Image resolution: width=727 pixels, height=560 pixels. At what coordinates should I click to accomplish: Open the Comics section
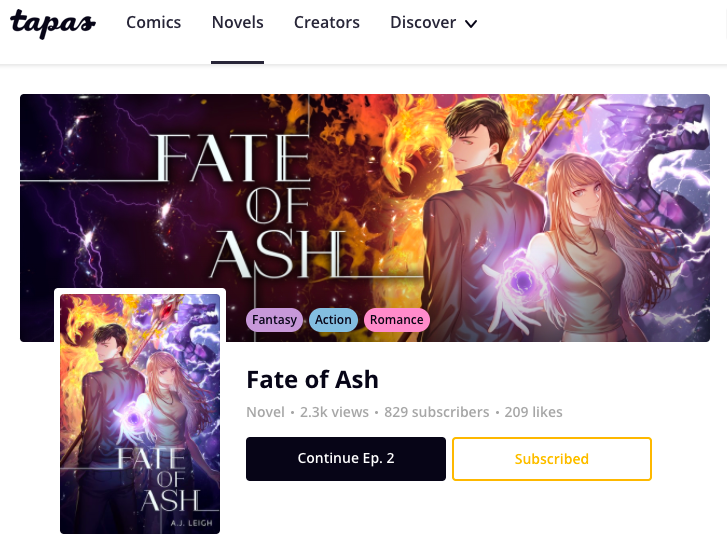(x=154, y=23)
